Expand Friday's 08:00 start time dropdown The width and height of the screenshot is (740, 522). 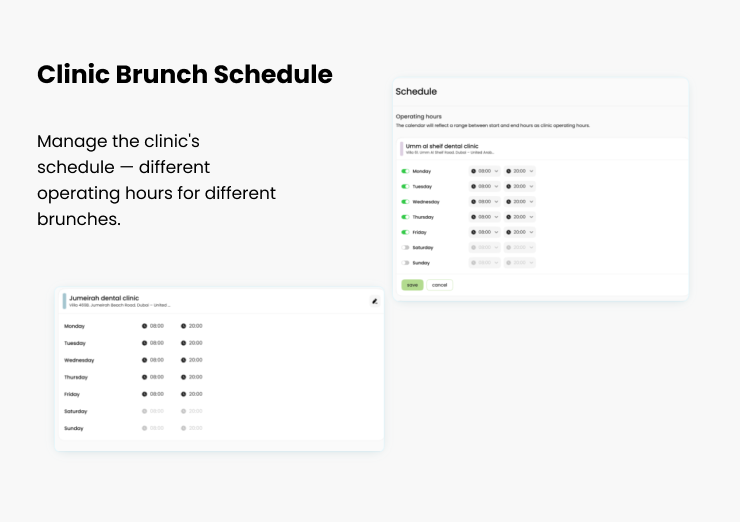point(485,232)
